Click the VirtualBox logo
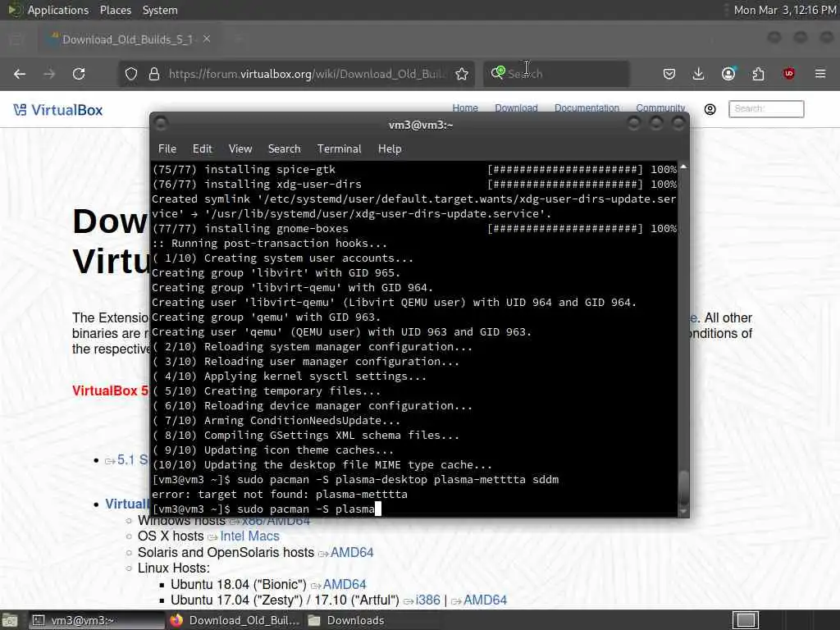The image size is (840, 630). point(58,110)
